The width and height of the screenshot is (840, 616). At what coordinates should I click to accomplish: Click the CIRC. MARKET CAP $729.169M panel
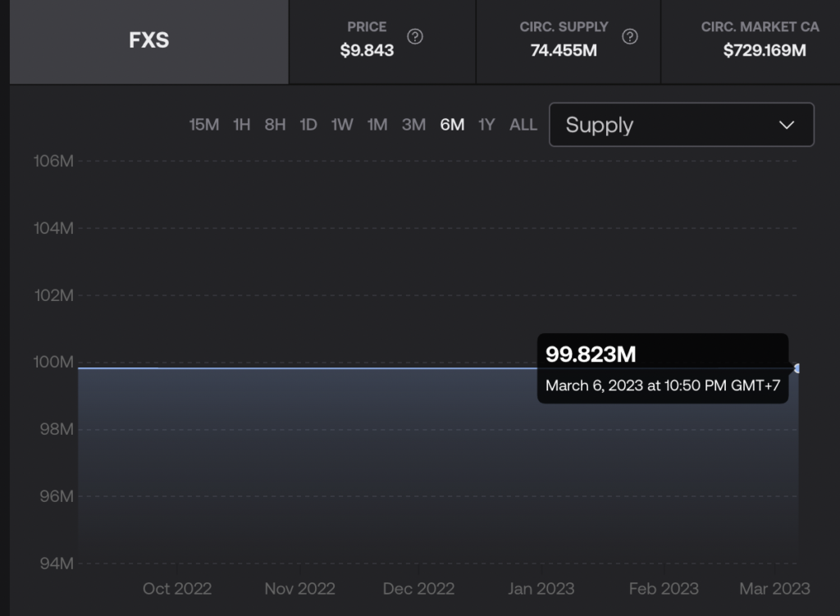point(751,41)
